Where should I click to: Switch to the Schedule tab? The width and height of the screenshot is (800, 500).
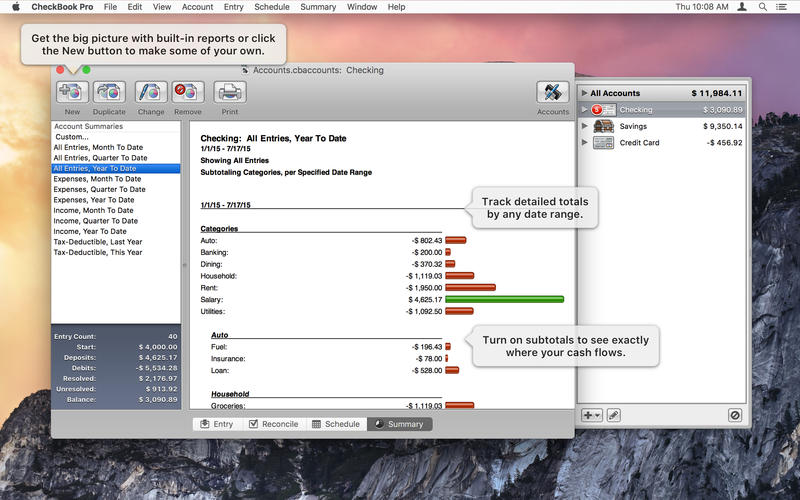(x=336, y=424)
